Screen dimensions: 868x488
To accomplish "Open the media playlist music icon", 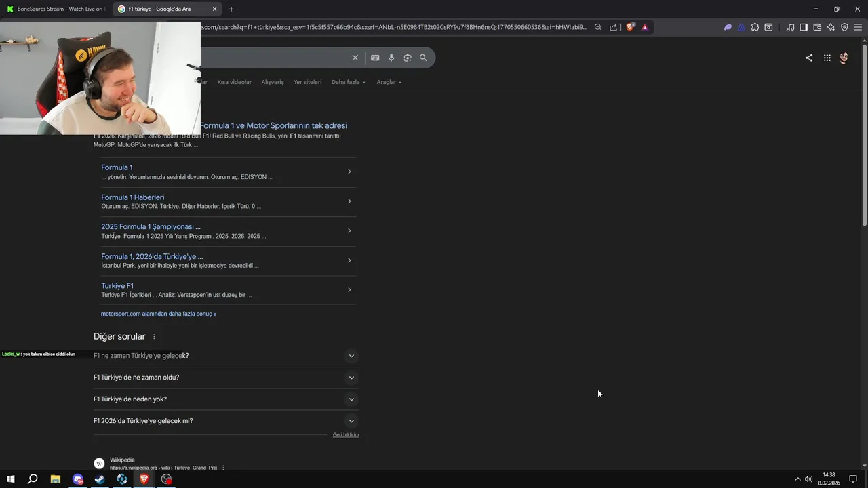I will coord(790,27).
